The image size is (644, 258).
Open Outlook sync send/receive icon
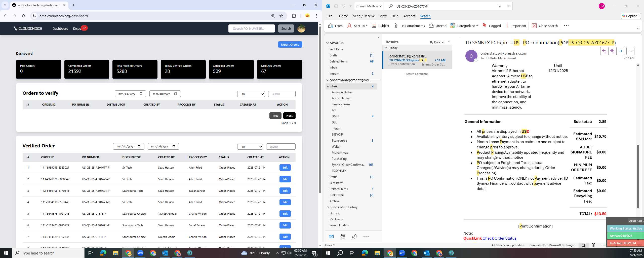pyautogui.click(x=336, y=6)
